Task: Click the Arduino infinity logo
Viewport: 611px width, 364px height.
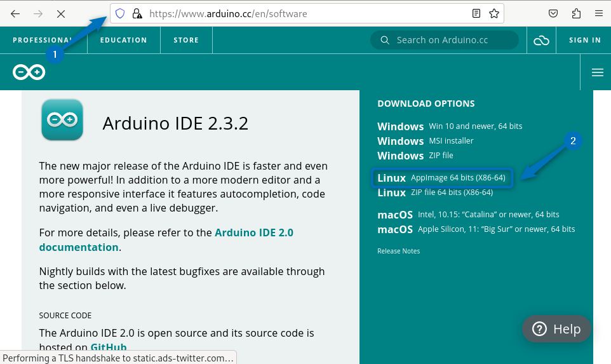Action: tap(29, 72)
